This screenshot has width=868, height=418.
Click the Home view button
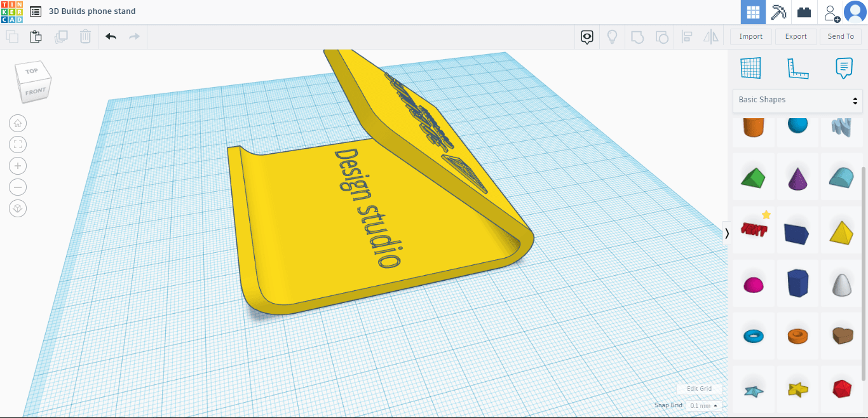click(18, 123)
